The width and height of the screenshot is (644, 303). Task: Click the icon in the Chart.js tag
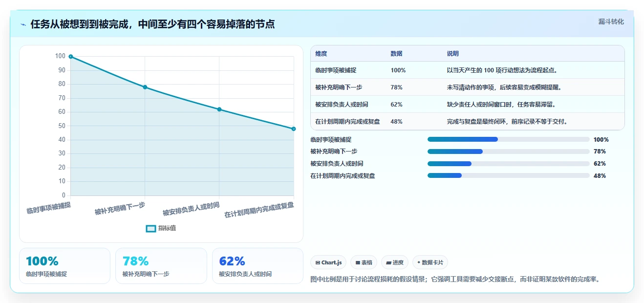point(318,263)
